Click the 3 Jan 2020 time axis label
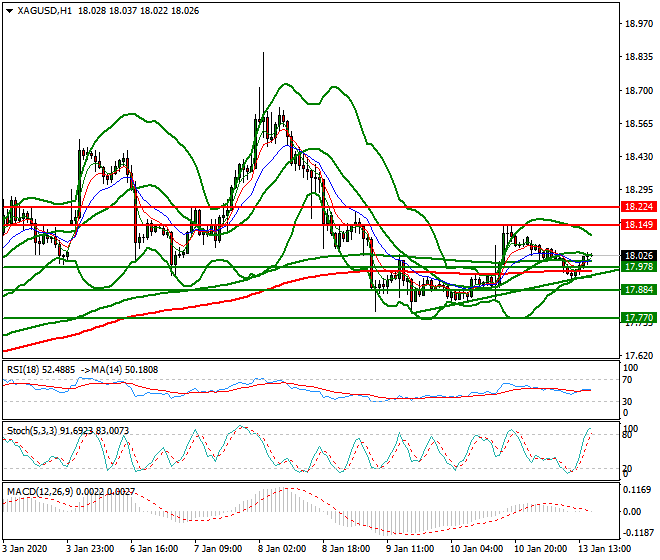The width and height of the screenshot is (660, 560). click(25, 549)
